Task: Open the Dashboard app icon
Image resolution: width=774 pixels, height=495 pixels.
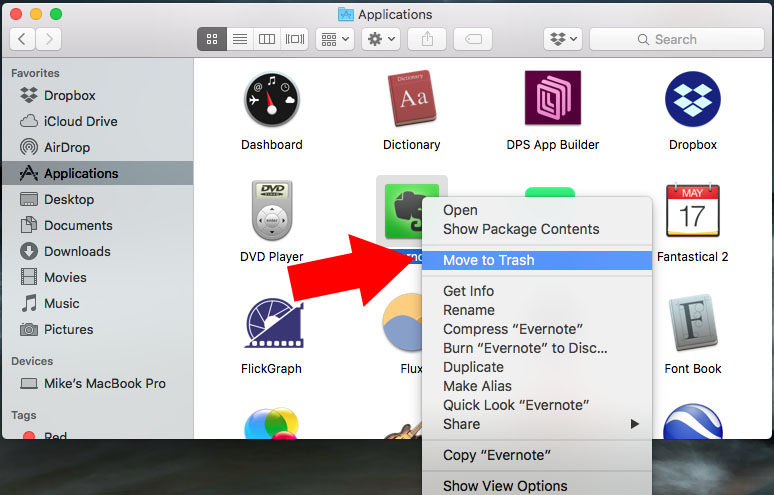Action: pyautogui.click(x=271, y=100)
